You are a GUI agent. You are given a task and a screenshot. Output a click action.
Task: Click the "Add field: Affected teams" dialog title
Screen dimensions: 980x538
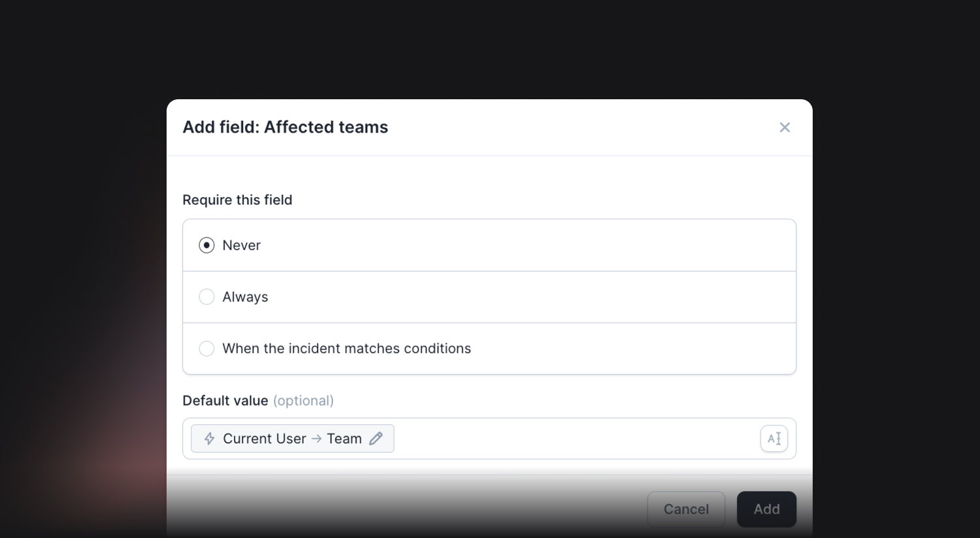coord(286,127)
